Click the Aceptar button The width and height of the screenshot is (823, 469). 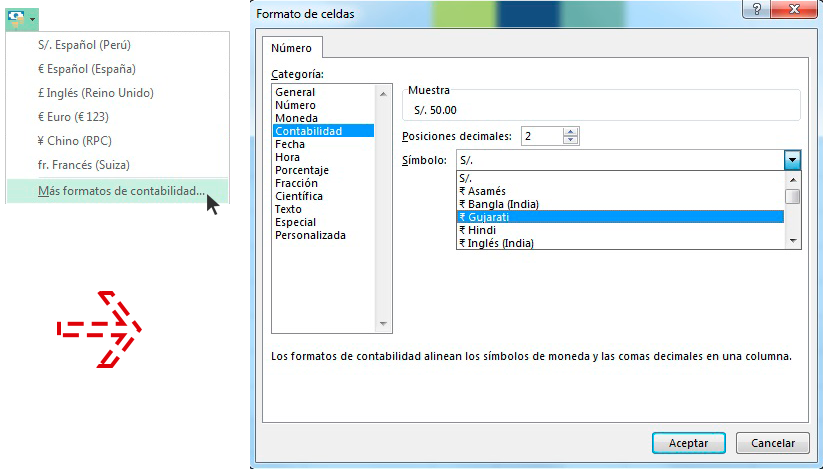[x=689, y=443]
